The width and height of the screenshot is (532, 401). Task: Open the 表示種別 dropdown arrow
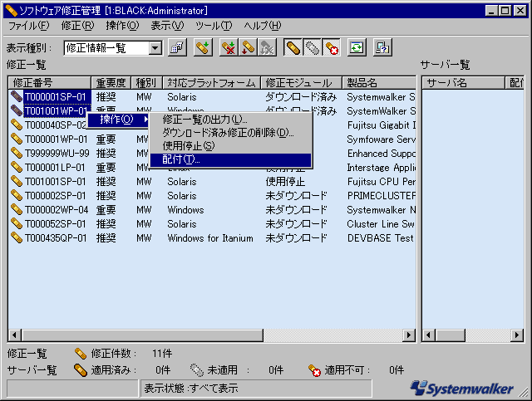coord(155,48)
